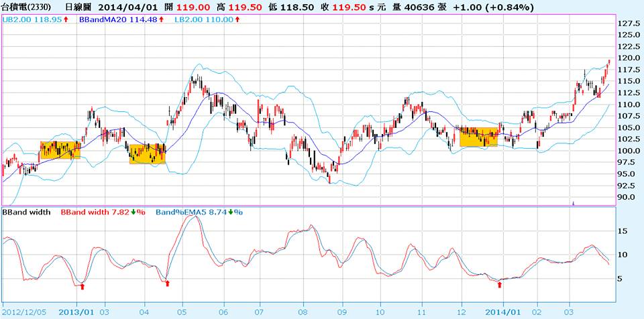Select the yellow consolidation box near month 12
644x319 pixels.
[478, 137]
